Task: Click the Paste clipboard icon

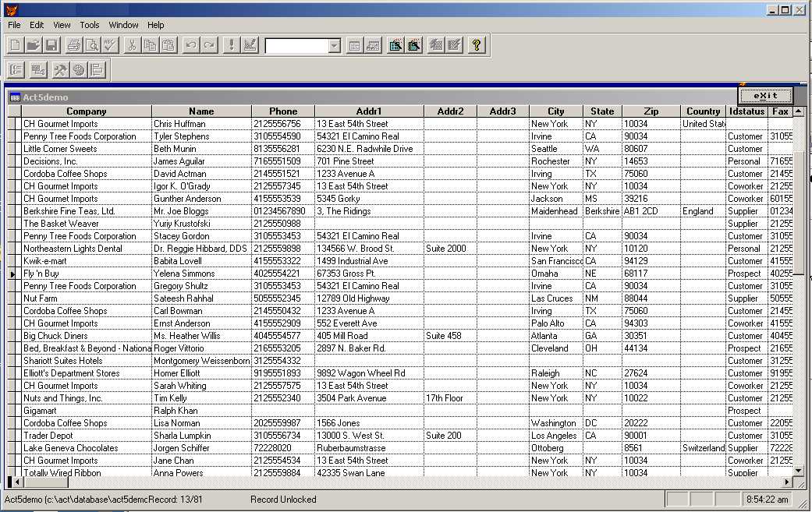Action: coord(168,45)
